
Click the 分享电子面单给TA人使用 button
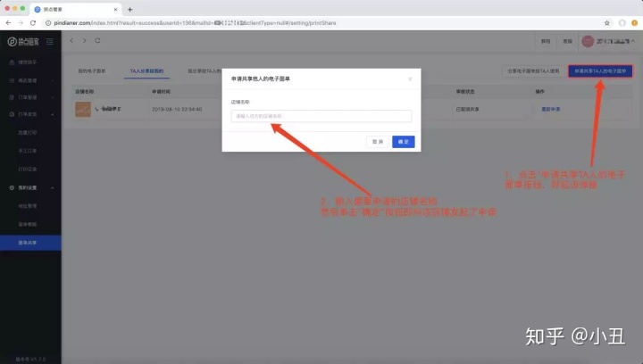click(533, 70)
